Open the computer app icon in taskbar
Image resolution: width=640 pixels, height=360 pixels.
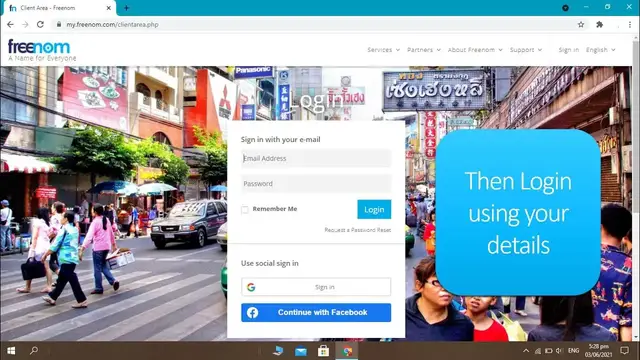pos(278,351)
